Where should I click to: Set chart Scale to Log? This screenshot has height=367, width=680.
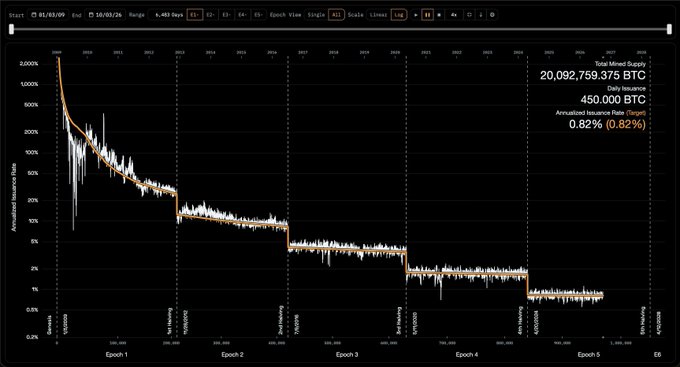click(x=399, y=15)
